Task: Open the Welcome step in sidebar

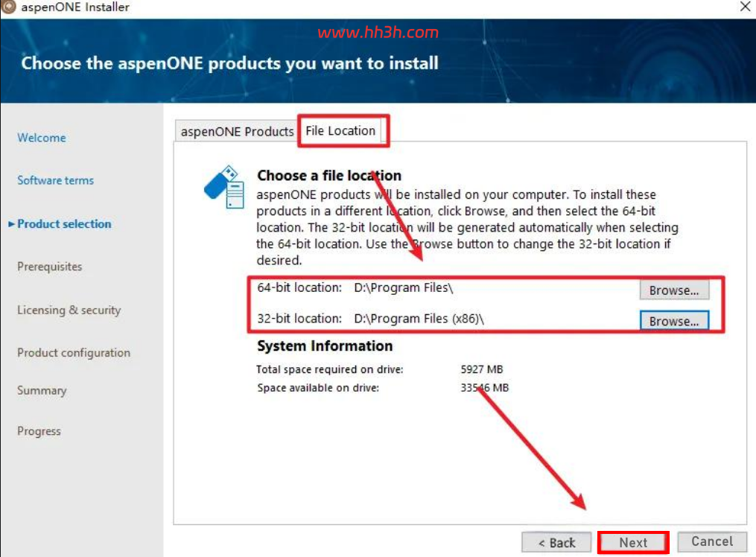Action: 42,138
